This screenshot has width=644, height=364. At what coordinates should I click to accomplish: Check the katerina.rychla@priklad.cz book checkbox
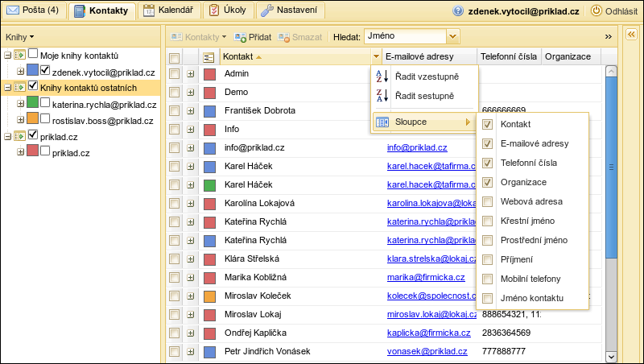point(46,104)
